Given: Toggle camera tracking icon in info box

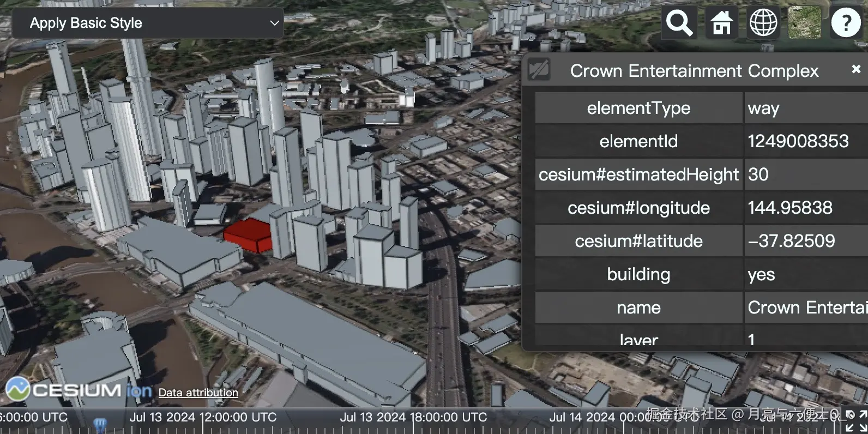Looking at the screenshot, I should [x=539, y=70].
